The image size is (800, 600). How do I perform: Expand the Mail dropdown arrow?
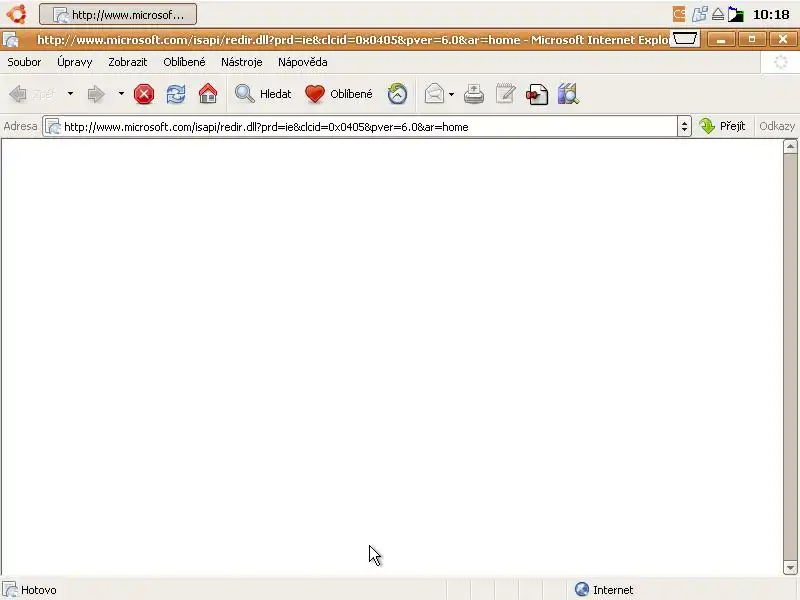pyautogui.click(x=452, y=94)
